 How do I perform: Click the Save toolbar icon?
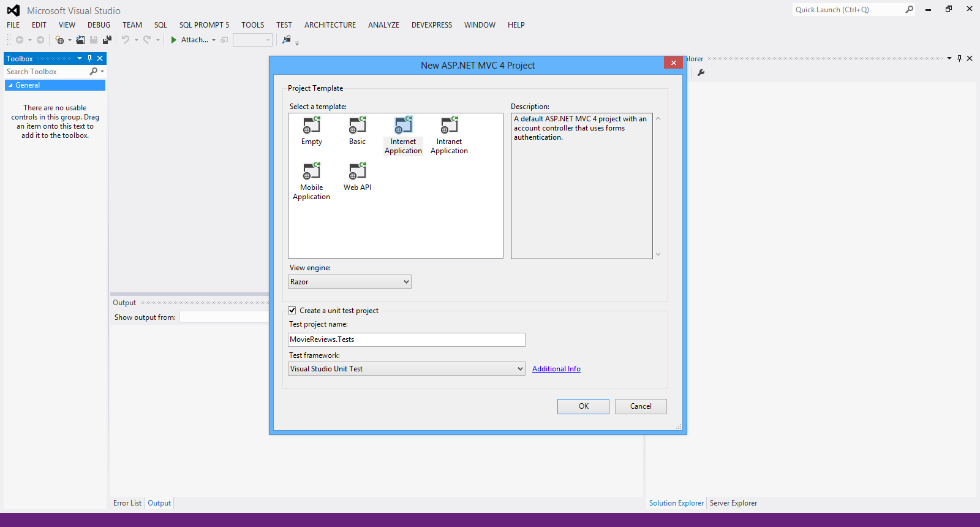pyautogui.click(x=94, y=40)
